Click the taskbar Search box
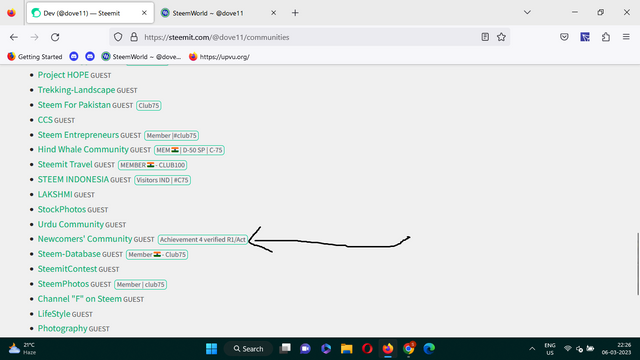Viewport: 640px width, 360px height. click(x=249, y=349)
